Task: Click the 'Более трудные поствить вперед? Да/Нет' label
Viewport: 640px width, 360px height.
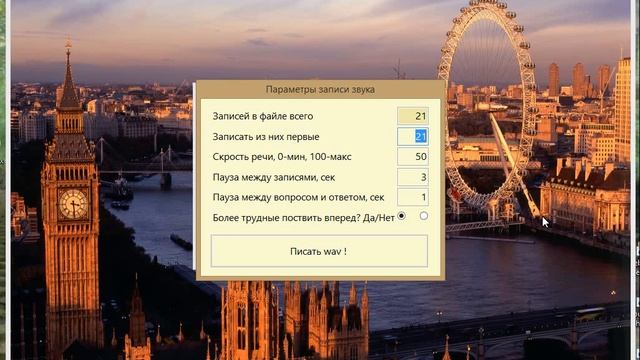Action: pos(303,218)
